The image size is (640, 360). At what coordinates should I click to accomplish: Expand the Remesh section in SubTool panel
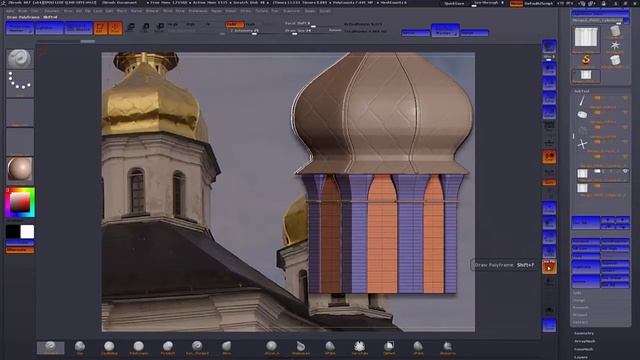tap(580, 308)
